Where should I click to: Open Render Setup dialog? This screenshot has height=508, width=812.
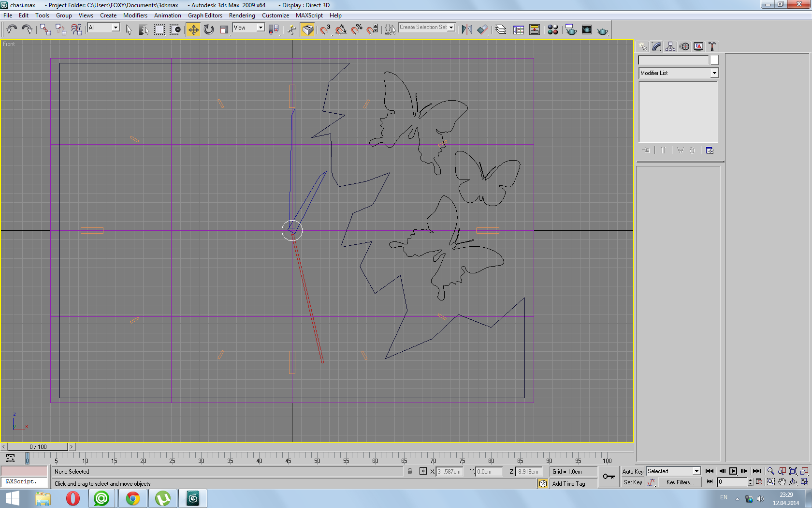(571, 30)
